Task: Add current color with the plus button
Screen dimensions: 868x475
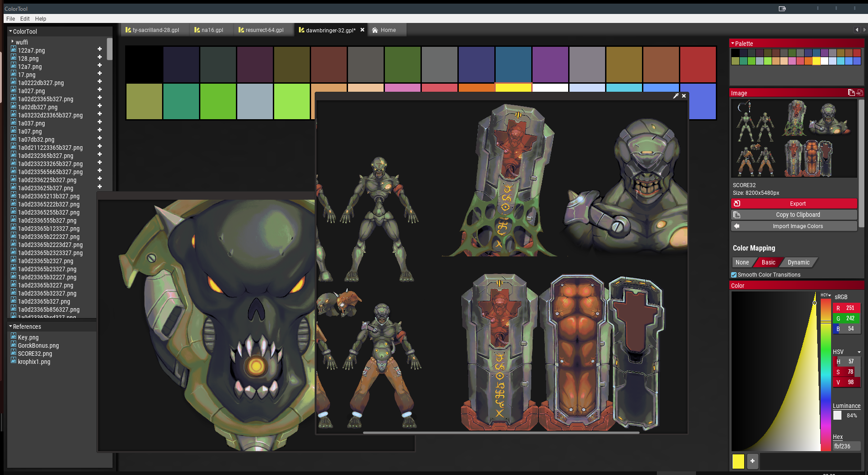Action: [752, 461]
